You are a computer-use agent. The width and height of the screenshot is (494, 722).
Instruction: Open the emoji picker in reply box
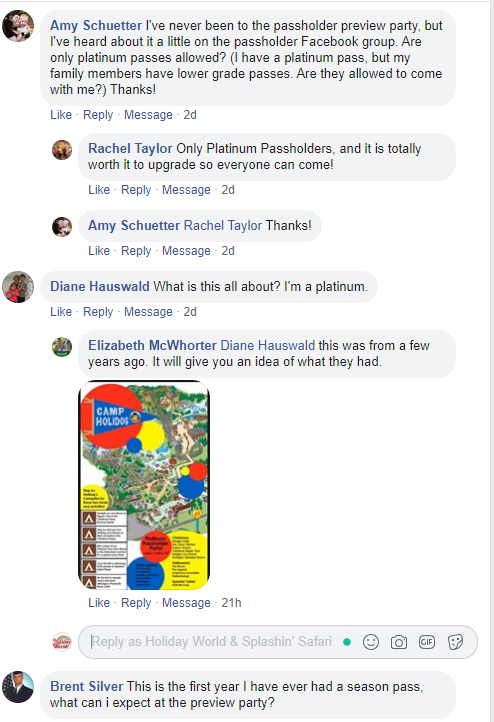tap(371, 642)
